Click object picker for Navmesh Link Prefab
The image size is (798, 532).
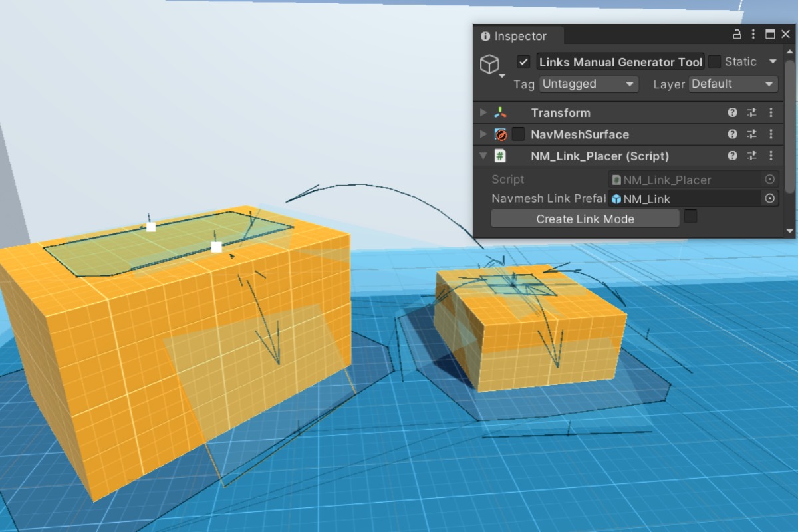769,198
